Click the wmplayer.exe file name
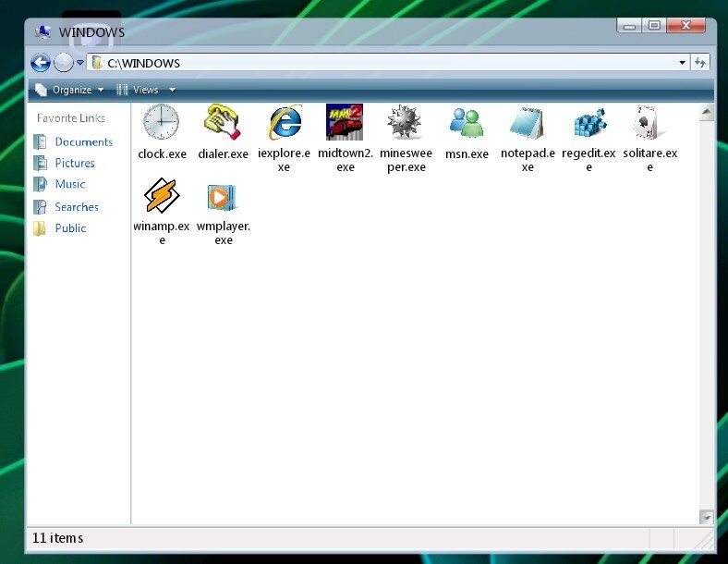The height and width of the screenshot is (564, 728). point(224,233)
